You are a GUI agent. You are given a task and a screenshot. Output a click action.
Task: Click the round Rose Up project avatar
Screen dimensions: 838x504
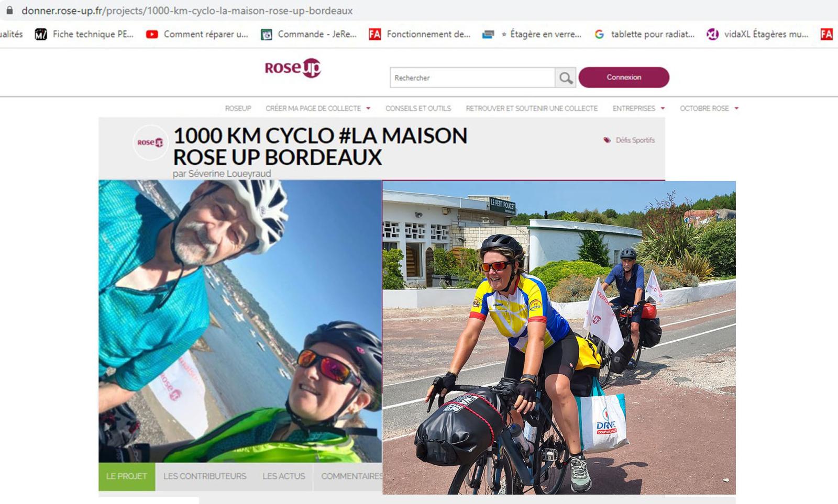pos(150,142)
